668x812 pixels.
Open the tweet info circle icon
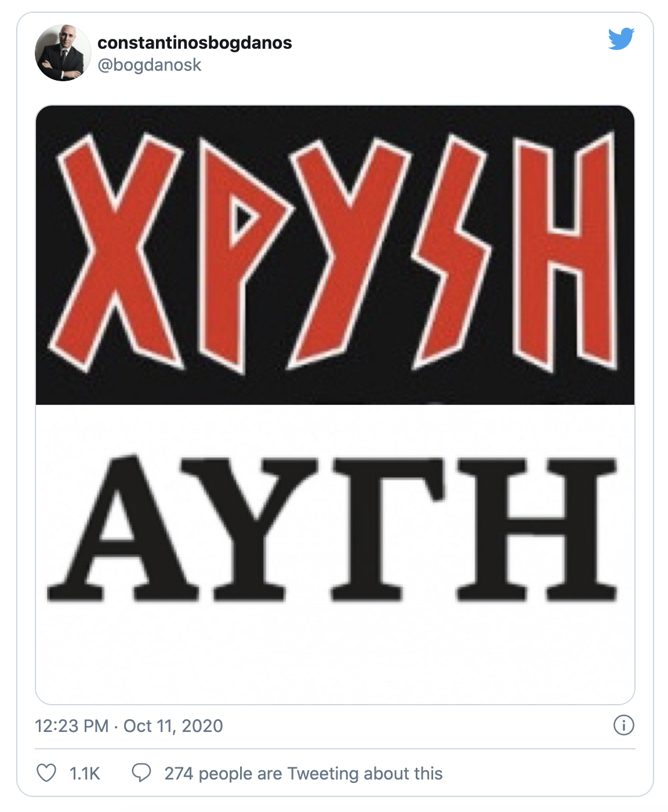(x=624, y=725)
